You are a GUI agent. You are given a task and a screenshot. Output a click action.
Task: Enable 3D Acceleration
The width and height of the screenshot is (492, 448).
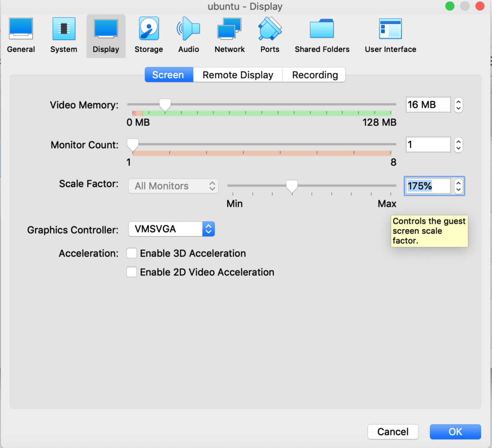132,253
